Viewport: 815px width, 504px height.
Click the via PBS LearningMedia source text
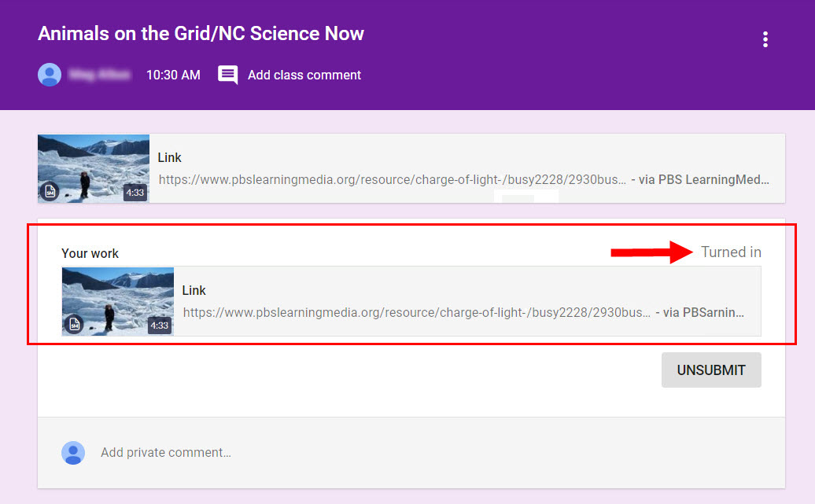click(699, 179)
